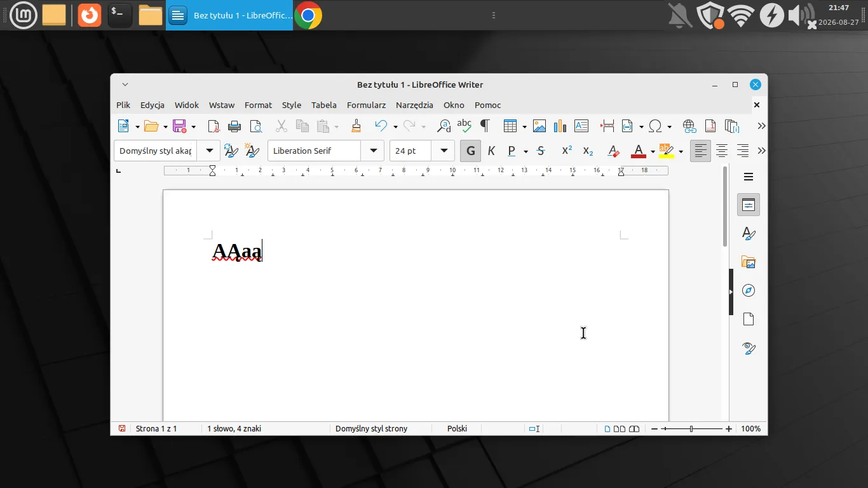Screen dimensions: 868x488
Task: Open the sidebar Page panel
Action: (x=749, y=319)
